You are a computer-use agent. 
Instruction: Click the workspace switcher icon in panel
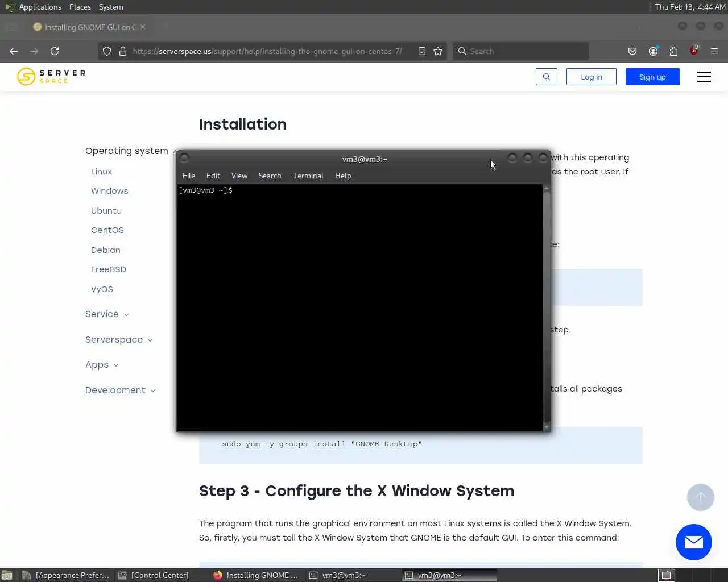click(x=666, y=575)
